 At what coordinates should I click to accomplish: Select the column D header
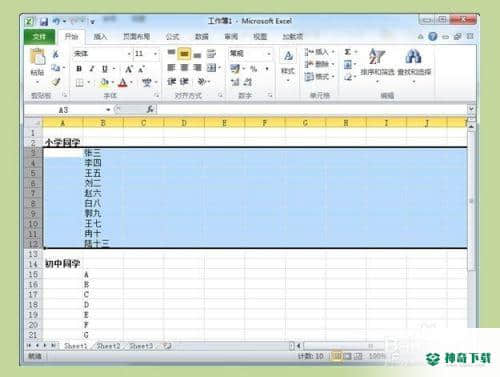184,123
